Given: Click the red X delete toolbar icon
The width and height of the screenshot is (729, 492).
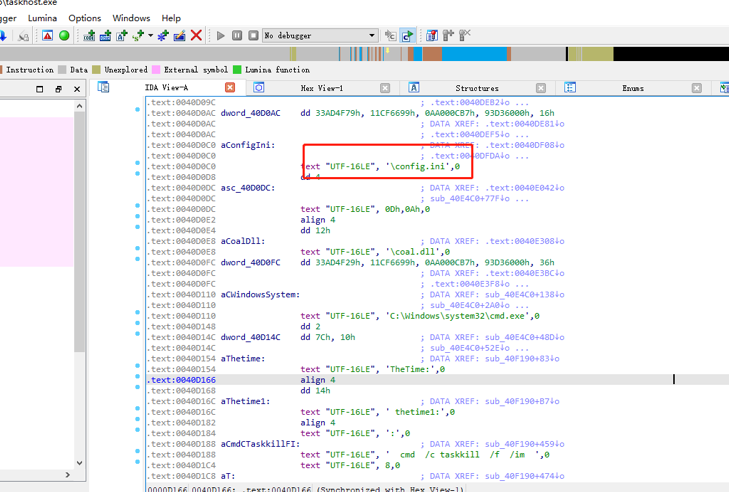Looking at the screenshot, I should tap(196, 35).
